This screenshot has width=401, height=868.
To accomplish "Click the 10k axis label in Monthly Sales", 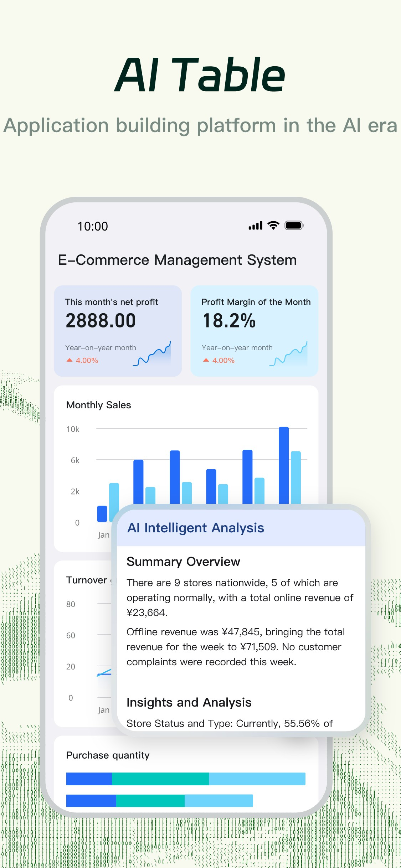I will pos(73,429).
